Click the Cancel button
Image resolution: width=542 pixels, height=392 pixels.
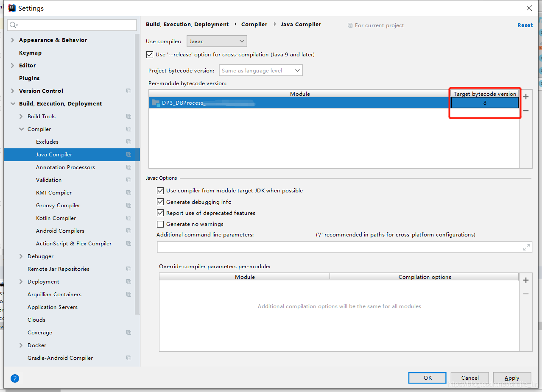tap(470, 378)
